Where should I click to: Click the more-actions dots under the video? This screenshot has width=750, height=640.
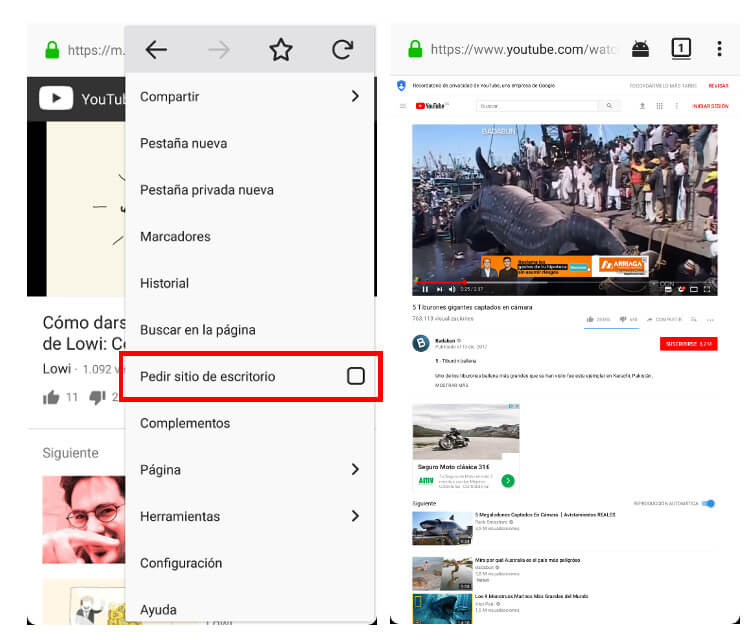(x=710, y=319)
